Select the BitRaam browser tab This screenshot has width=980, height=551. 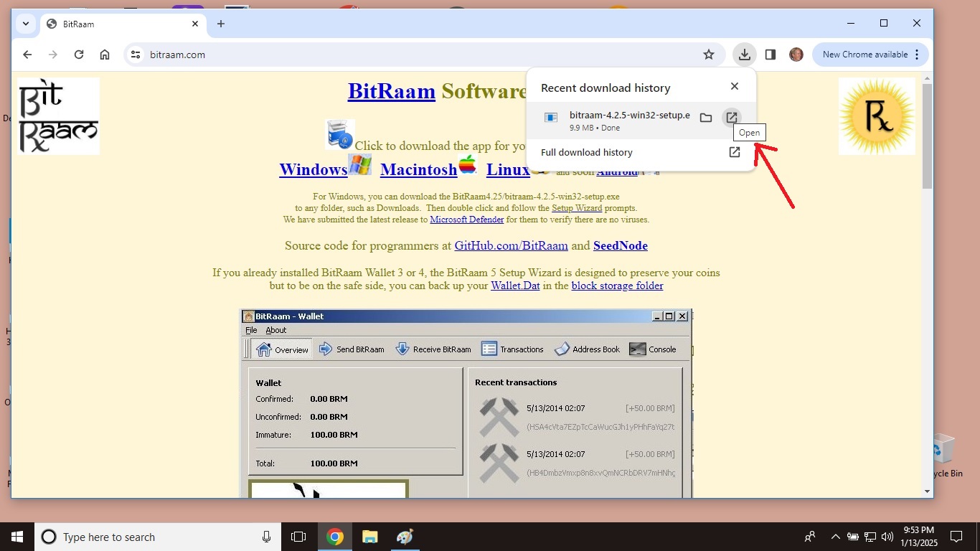(x=123, y=24)
